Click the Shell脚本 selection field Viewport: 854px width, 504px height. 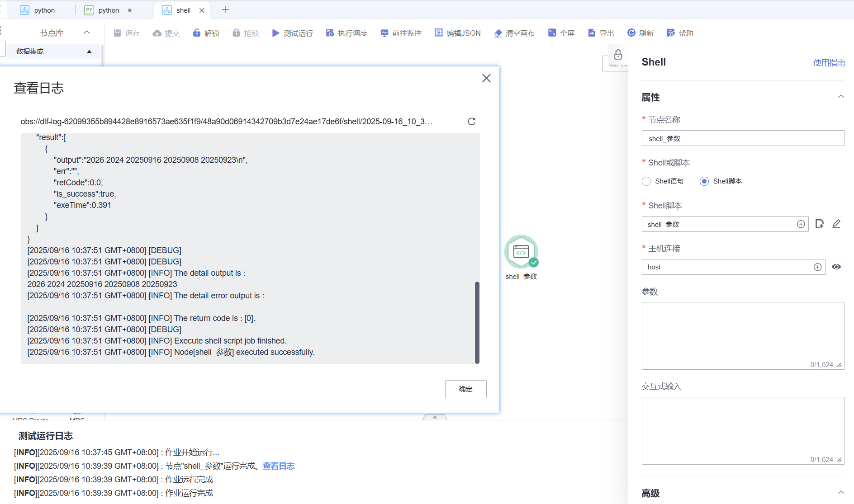(x=725, y=224)
